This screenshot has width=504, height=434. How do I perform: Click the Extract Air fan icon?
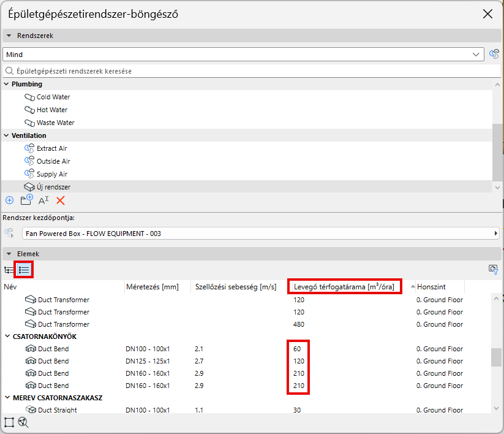tap(29, 148)
